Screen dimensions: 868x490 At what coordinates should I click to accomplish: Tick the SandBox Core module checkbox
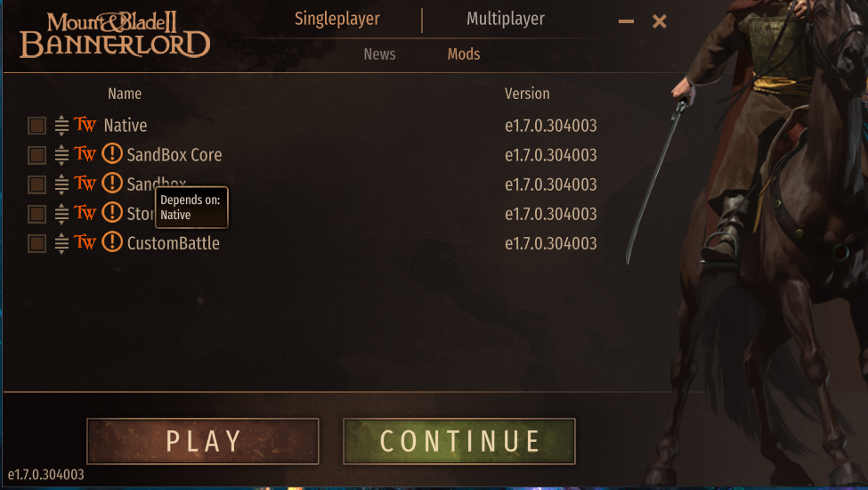[x=37, y=154]
